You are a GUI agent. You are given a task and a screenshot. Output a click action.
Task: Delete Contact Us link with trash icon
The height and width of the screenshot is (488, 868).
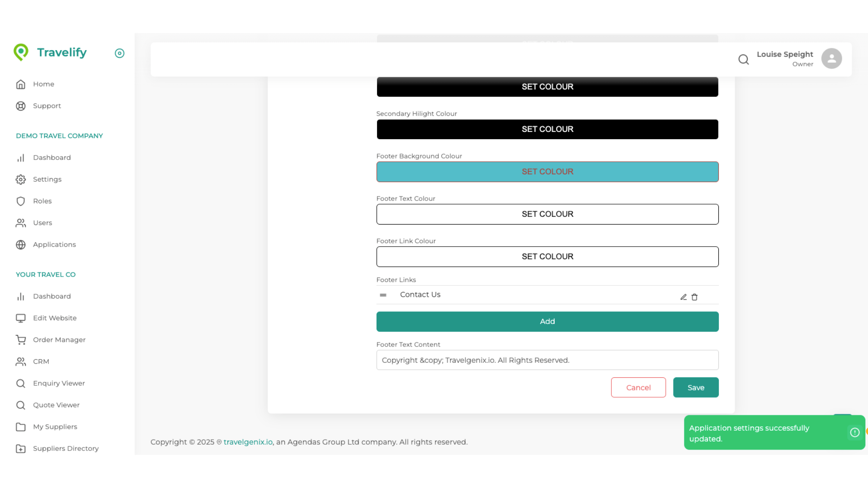[694, 297]
